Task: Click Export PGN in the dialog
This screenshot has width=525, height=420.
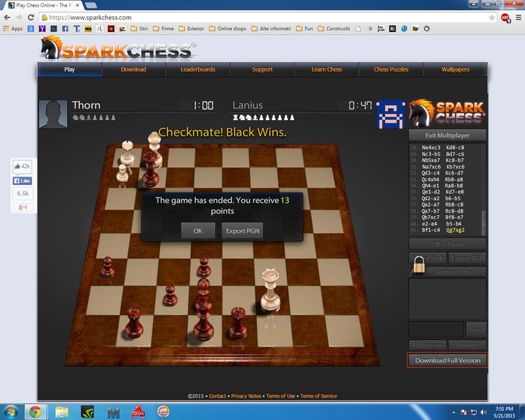Action: coord(242,230)
